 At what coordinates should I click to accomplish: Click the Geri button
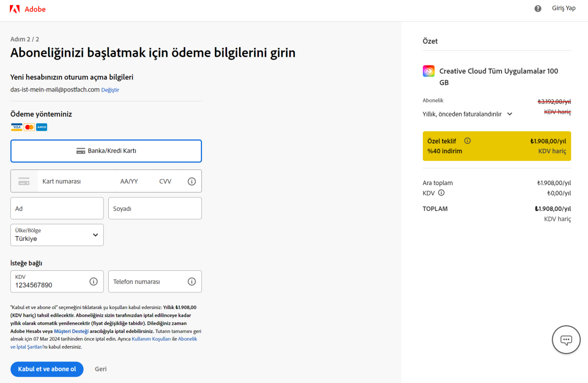click(x=100, y=369)
